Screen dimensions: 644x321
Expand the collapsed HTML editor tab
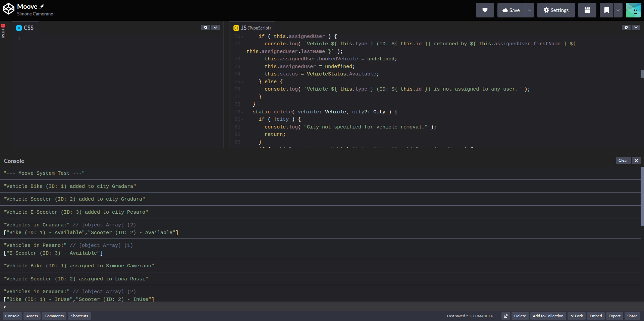pos(3,32)
